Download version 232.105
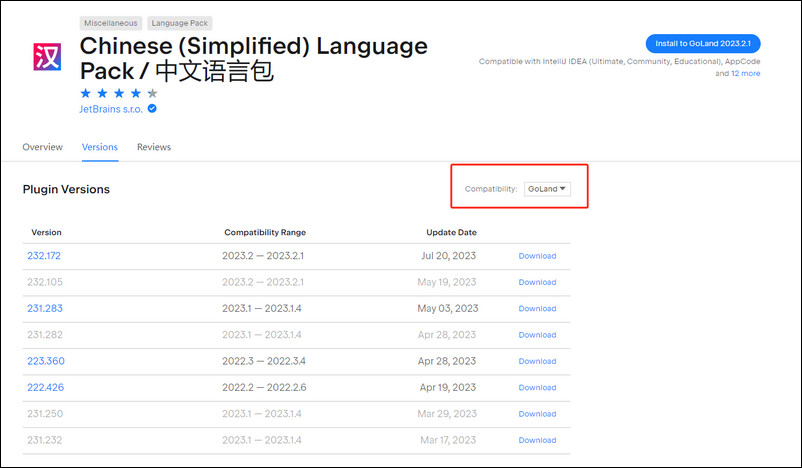 (x=537, y=282)
